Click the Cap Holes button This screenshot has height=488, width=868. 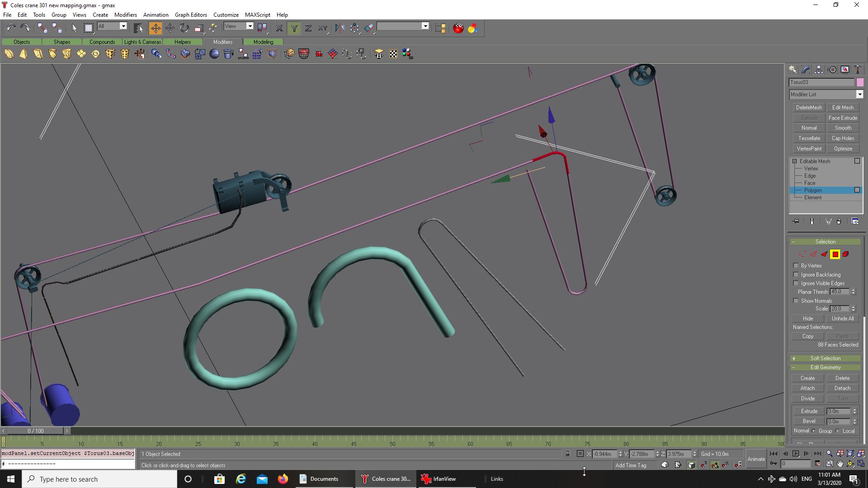[843, 138]
